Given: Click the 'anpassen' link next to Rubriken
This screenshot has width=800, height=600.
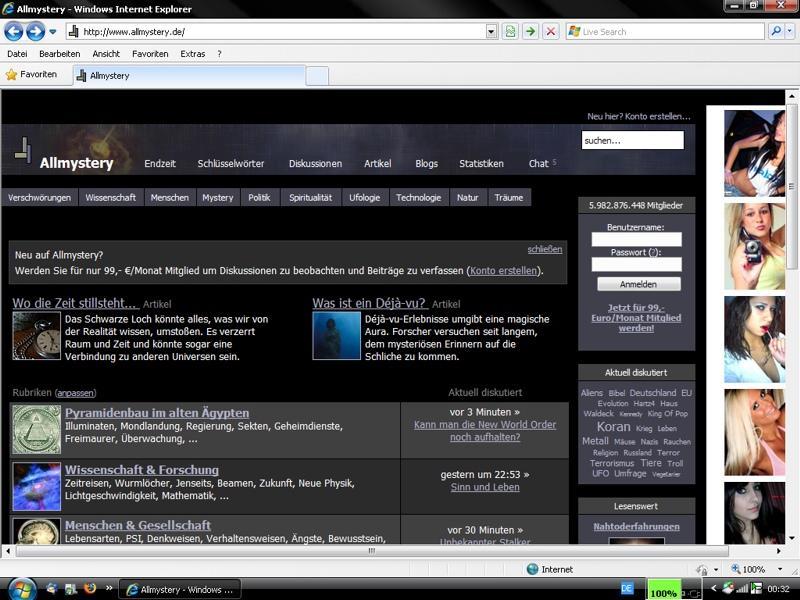Looking at the screenshot, I should 75,393.
